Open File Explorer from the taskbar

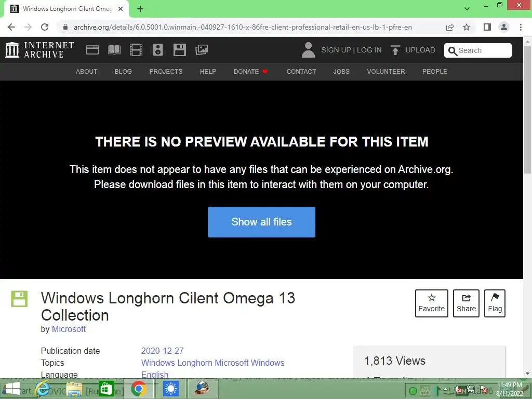pos(74,389)
